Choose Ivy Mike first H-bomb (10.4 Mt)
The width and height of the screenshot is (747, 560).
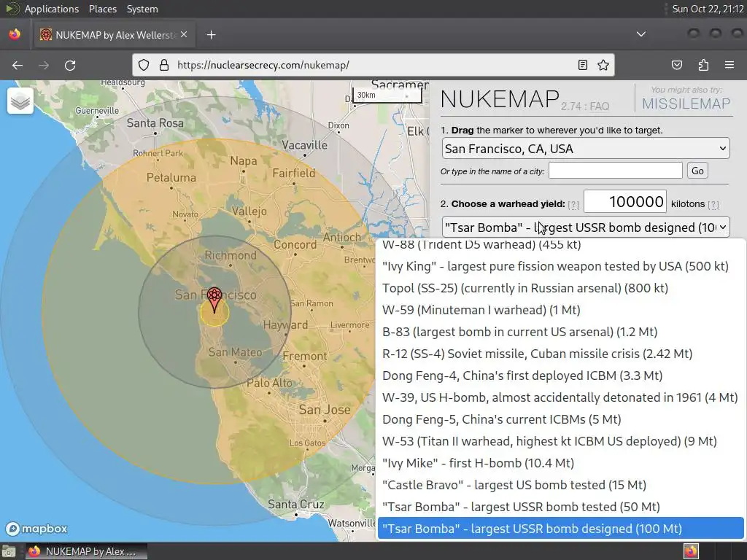point(561,463)
